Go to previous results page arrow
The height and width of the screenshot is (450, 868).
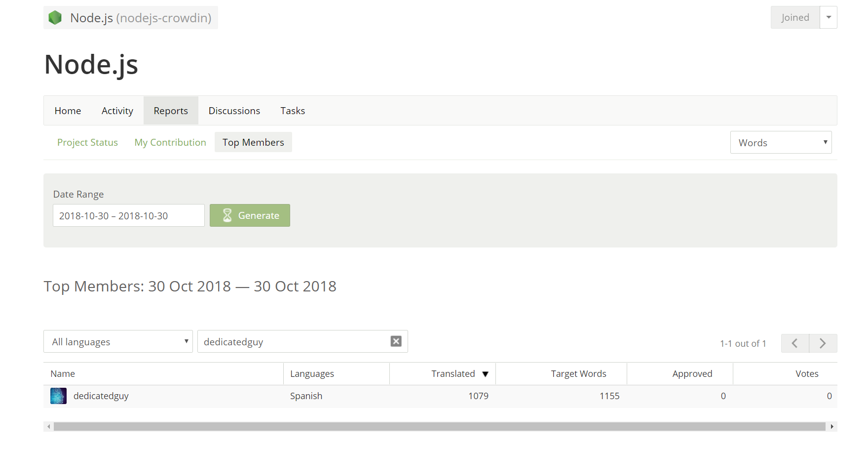(x=794, y=343)
